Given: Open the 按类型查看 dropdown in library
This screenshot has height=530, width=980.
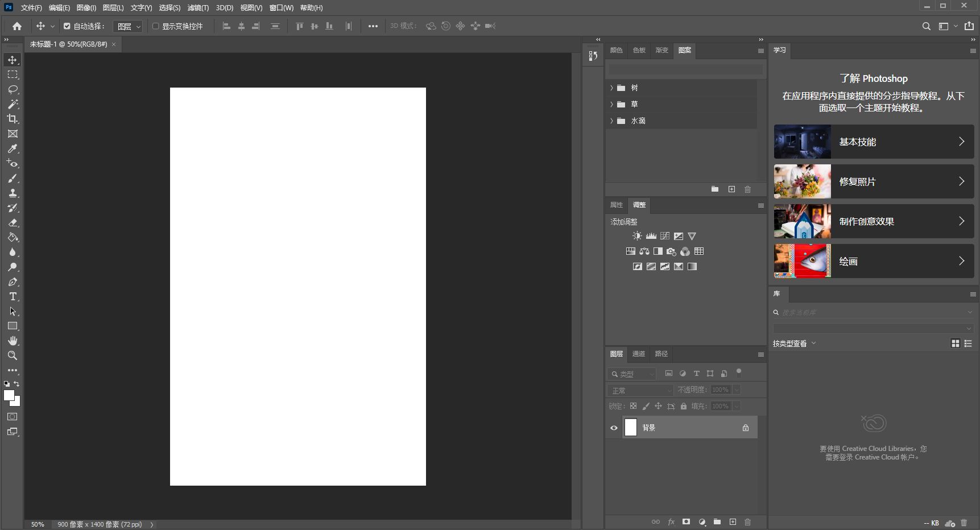Looking at the screenshot, I should point(795,343).
